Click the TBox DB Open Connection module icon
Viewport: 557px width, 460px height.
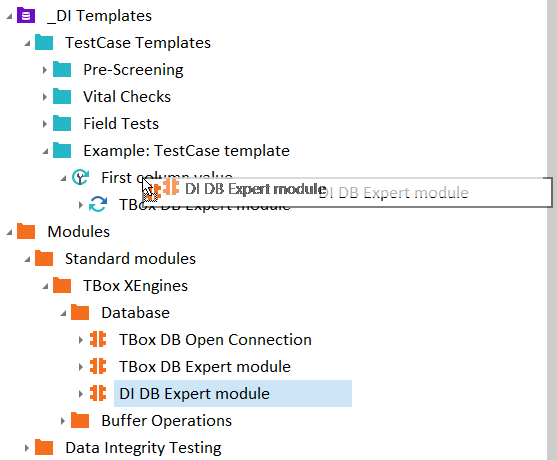click(x=98, y=339)
